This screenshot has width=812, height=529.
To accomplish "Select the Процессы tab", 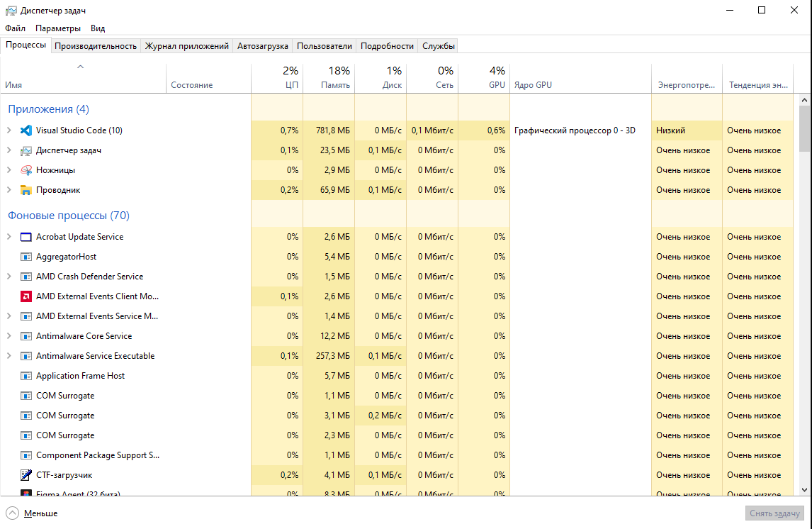I will pos(26,45).
